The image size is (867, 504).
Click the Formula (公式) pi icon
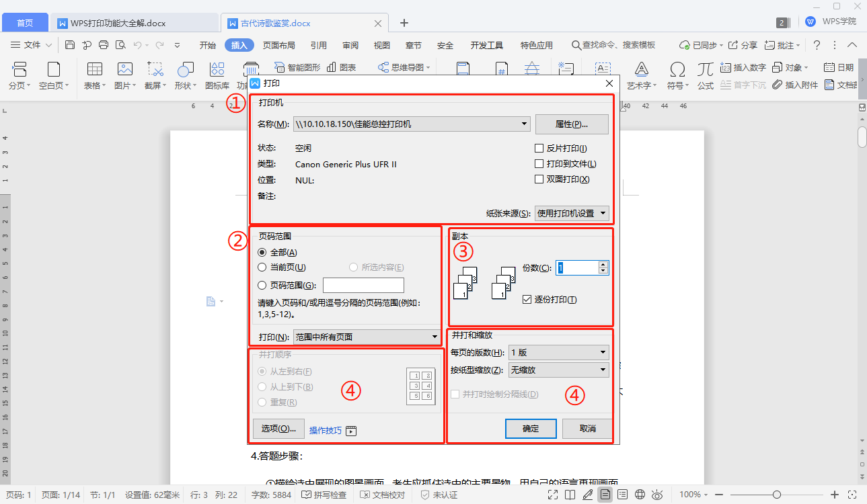705,69
